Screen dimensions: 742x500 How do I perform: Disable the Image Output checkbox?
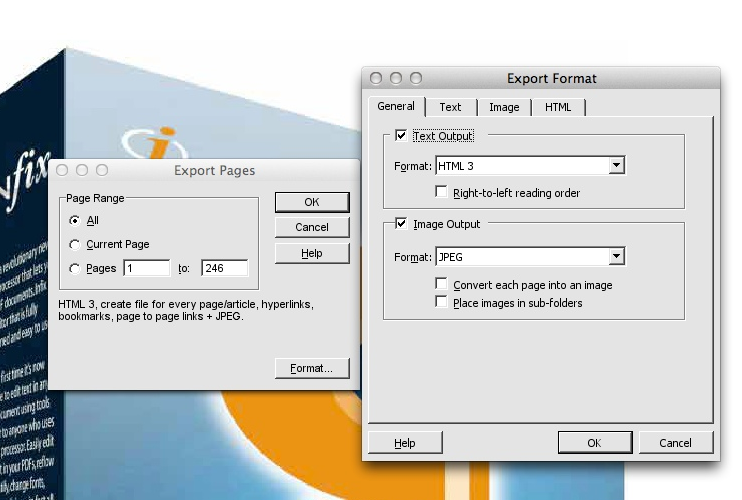401,224
